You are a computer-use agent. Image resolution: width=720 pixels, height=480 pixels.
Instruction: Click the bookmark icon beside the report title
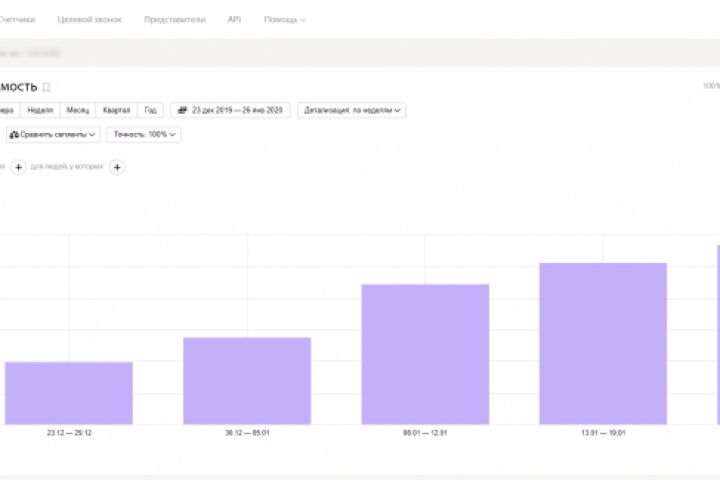coord(46,87)
